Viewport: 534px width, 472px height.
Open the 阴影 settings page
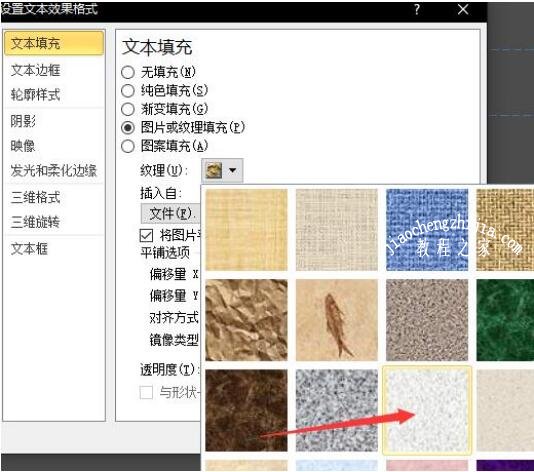pos(23,121)
